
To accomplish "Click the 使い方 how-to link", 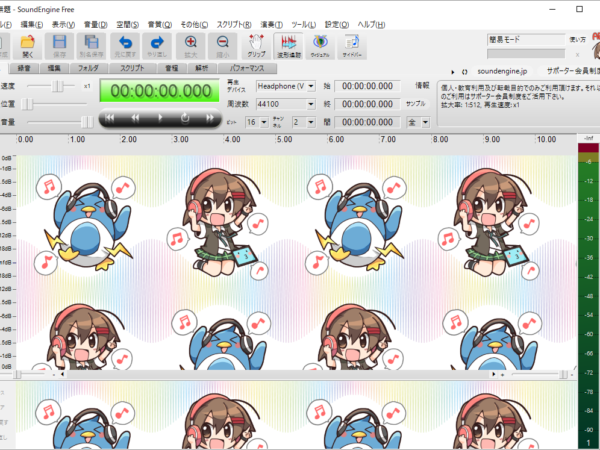I will tap(577, 39).
